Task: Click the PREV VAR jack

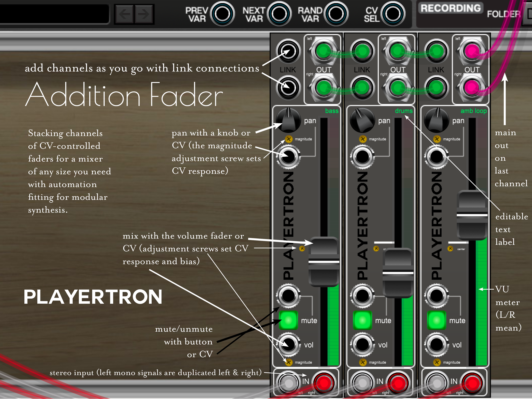Action: click(222, 13)
